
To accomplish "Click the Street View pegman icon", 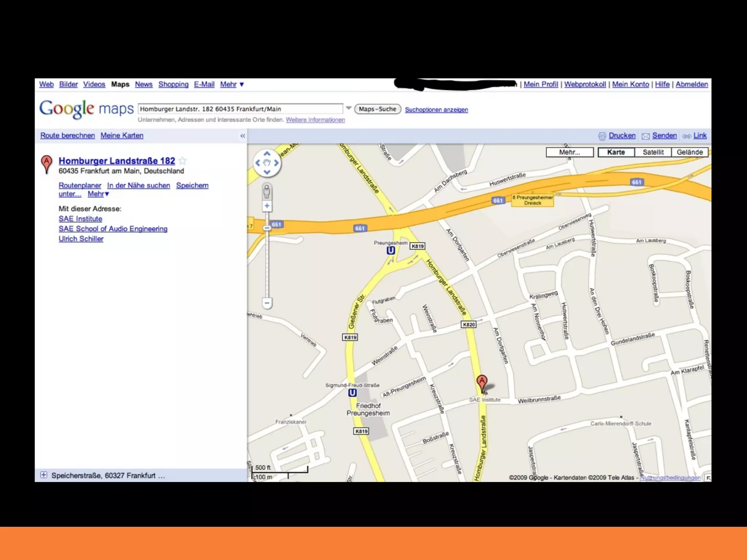I will [267, 192].
